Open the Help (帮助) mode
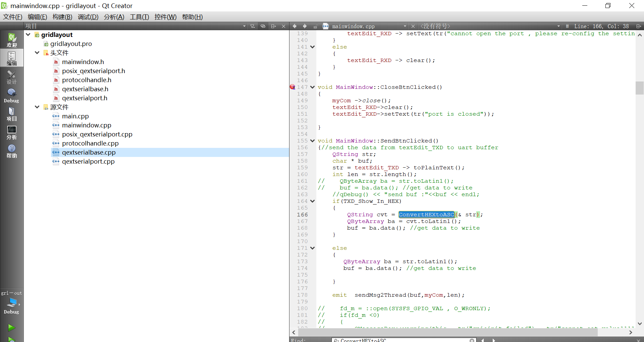This screenshot has width=644, height=342. [12, 151]
